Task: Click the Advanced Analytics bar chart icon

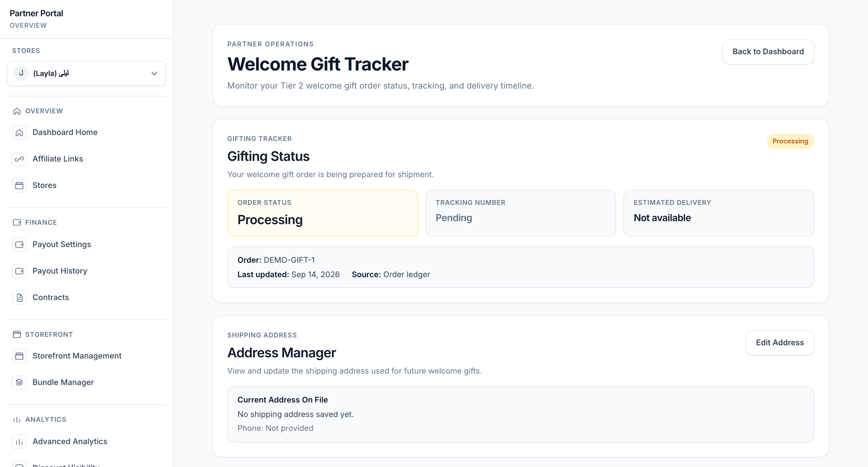Action: point(19,442)
